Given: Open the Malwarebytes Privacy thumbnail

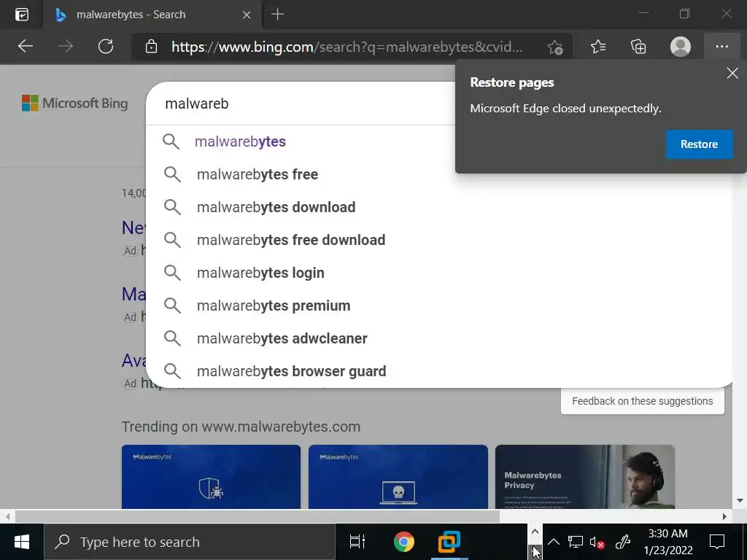Looking at the screenshot, I should pos(585,477).
